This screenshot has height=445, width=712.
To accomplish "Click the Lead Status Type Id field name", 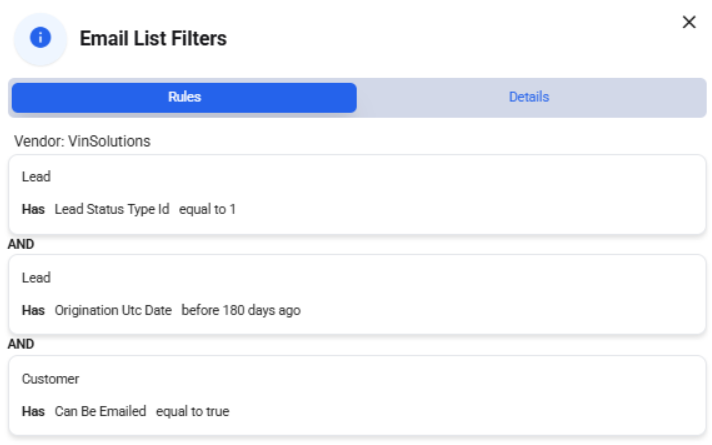I will [112, 209].
